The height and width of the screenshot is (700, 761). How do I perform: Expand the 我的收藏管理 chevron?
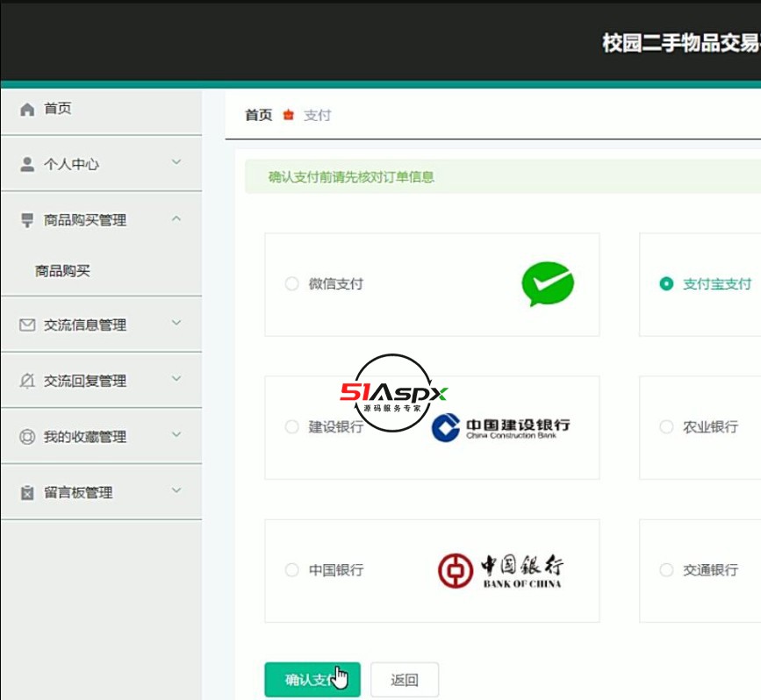point(176,434)
